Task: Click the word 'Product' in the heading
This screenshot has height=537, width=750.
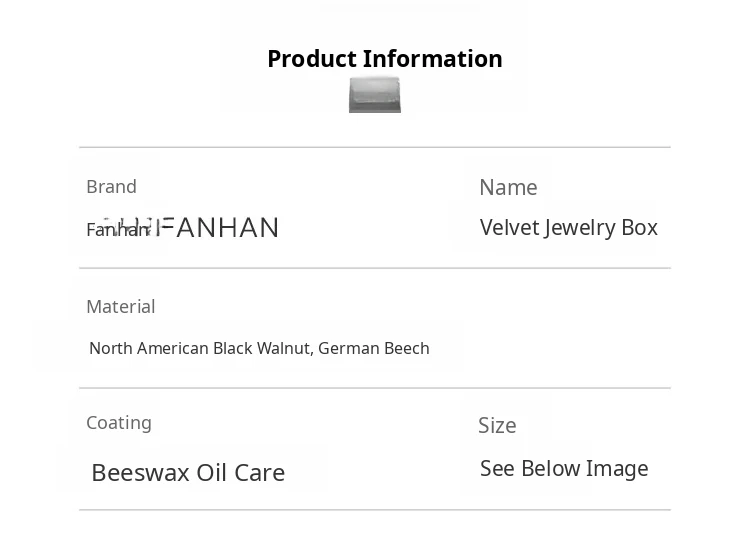Action: [311, 59]
